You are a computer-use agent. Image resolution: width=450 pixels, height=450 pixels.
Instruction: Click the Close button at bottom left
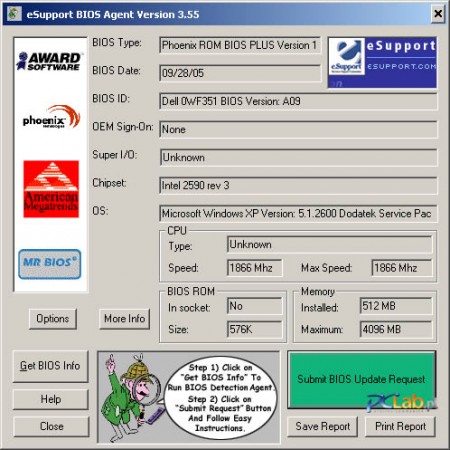coord(51,426)
